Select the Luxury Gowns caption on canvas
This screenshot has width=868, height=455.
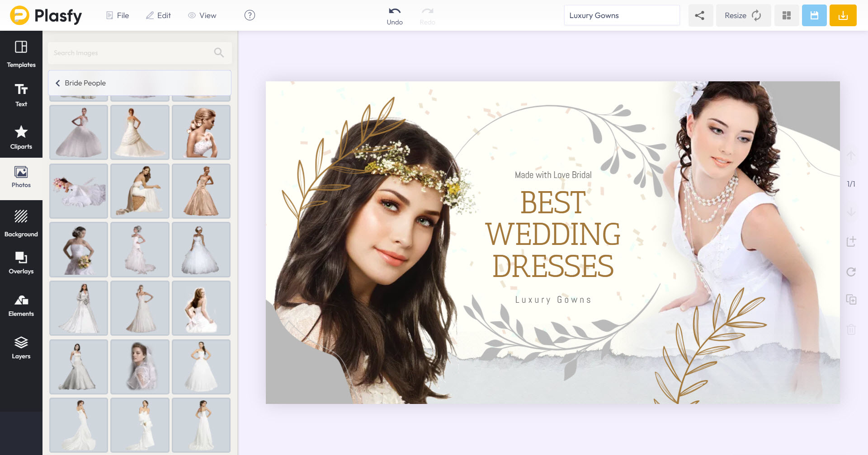point(553,300)
